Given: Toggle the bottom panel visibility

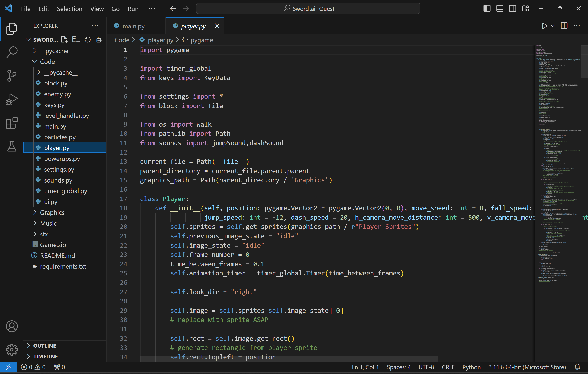Looking at the screenshot, I should pyautogui.click(x=500, y=9).
